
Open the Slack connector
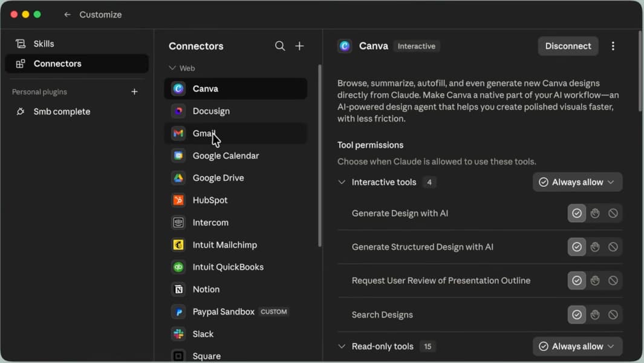[236, 334]
